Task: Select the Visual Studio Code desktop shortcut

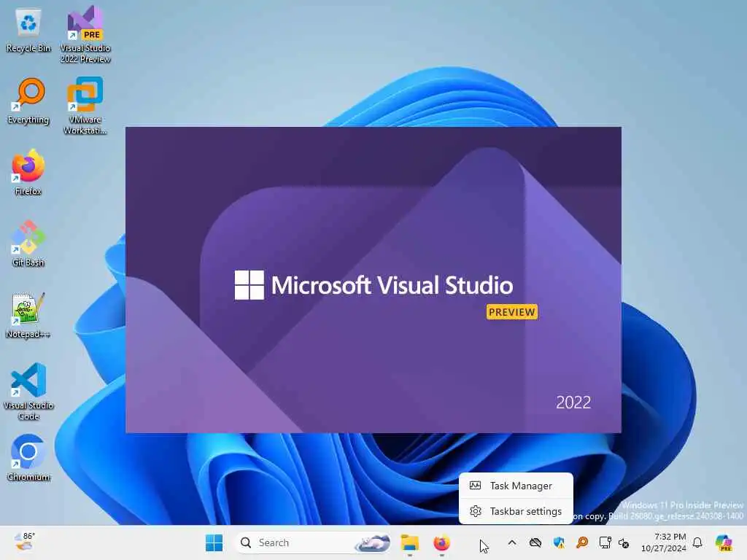Action: coord(28,392)
